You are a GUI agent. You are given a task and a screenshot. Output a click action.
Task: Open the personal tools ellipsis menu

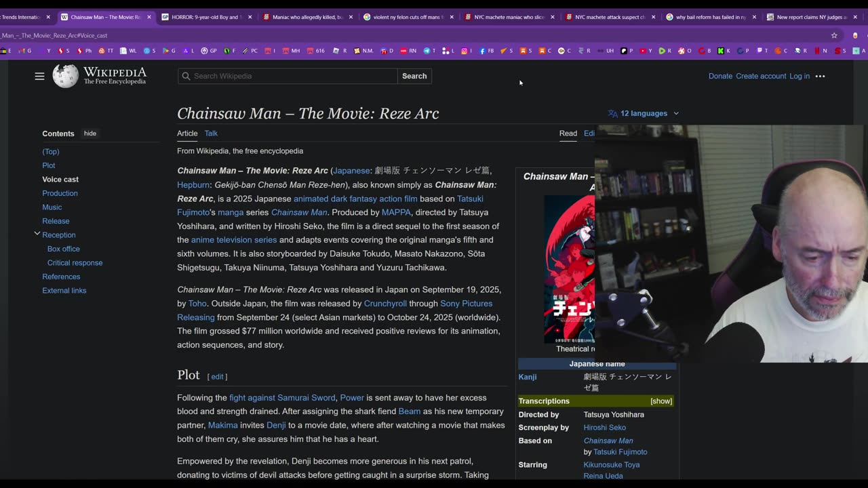[x=820, y=76]
